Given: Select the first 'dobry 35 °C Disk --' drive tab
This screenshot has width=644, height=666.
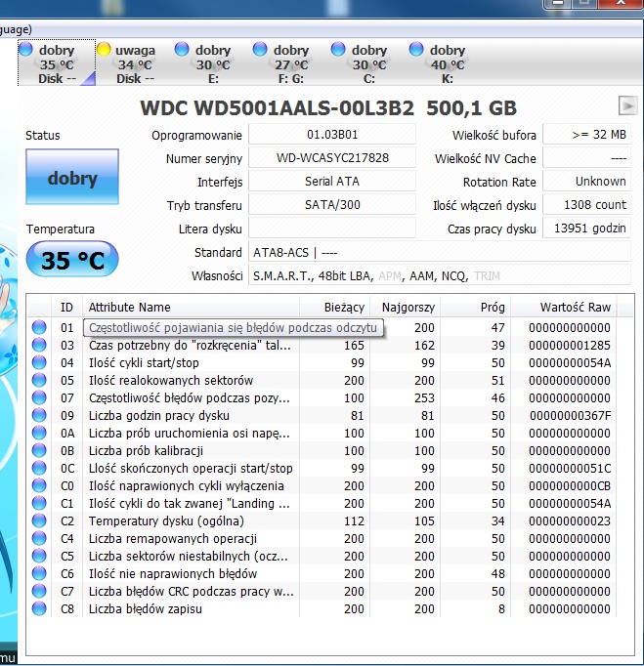Looking at the screenshot, I should [x=57, y=63].
